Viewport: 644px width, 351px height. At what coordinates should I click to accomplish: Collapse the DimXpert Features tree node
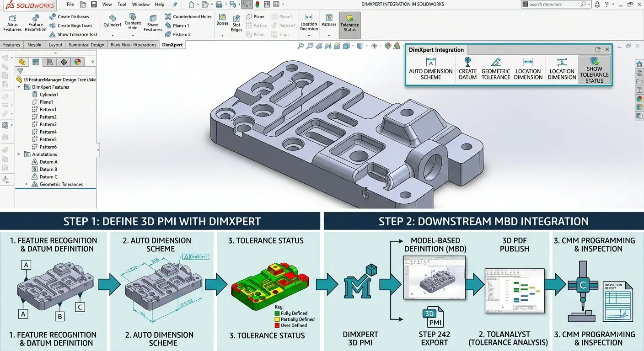pos(19,87)
